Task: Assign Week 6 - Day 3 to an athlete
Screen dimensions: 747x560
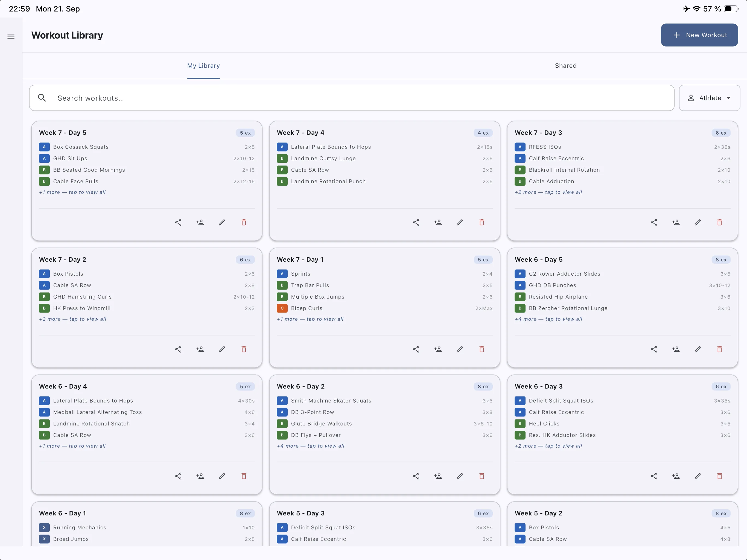Action: (676, 476)
